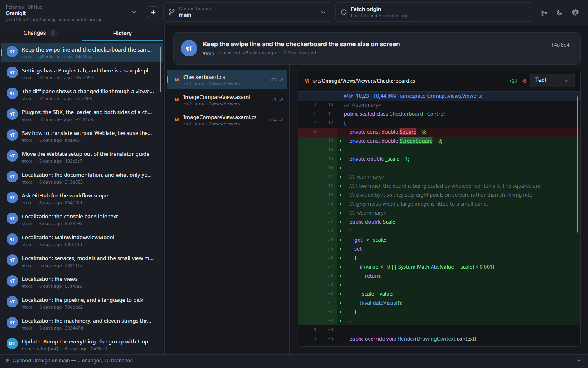Switch to the History tab
The width and height of the screenshot is (588, 368).
tap(122, 33)
